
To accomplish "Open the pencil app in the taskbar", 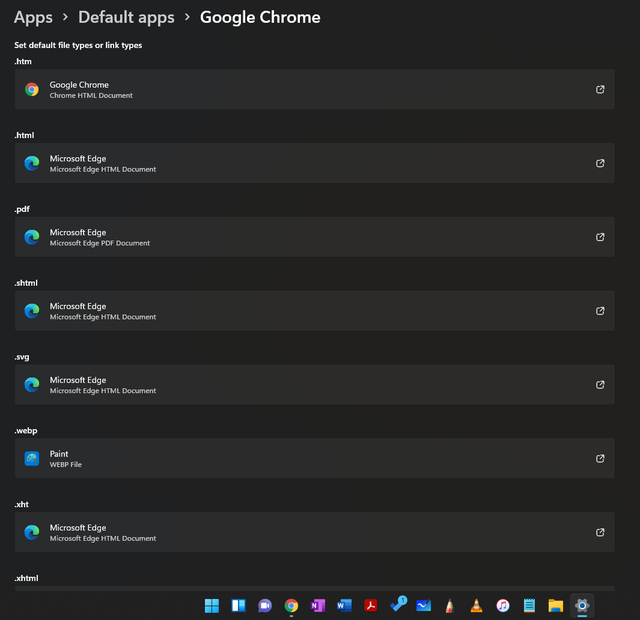I will pos(450,606).
